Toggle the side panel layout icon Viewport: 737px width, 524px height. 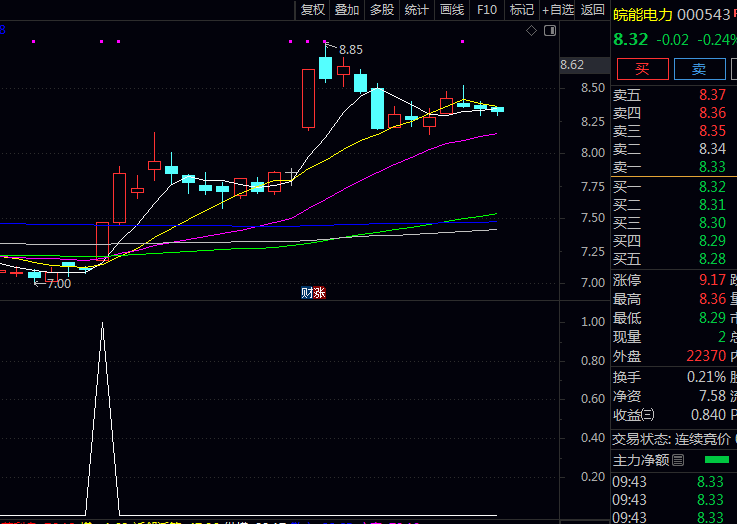point(549,31)
